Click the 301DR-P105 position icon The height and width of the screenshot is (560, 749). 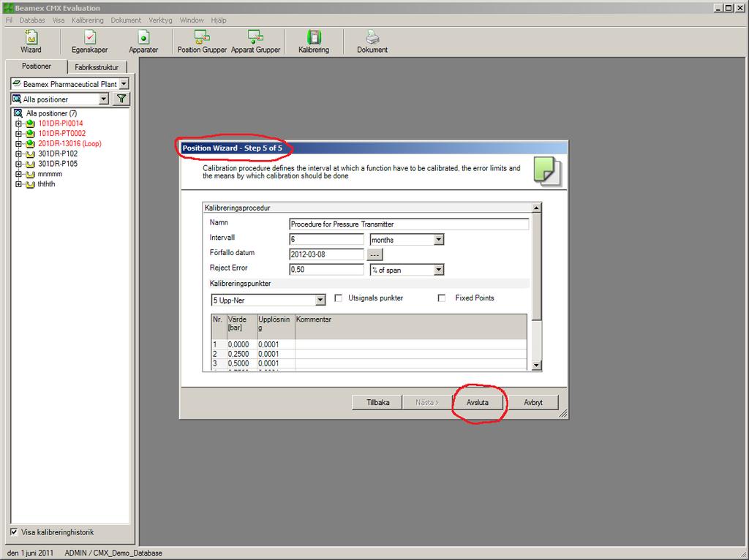click(x=30, y=164)
